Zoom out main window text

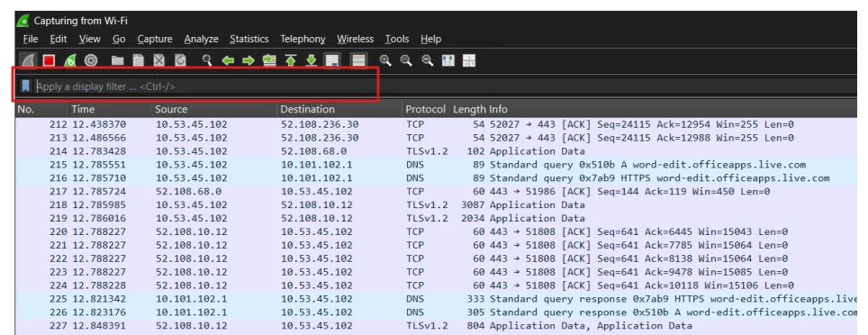pyautogui.click(x=406, y=60)
